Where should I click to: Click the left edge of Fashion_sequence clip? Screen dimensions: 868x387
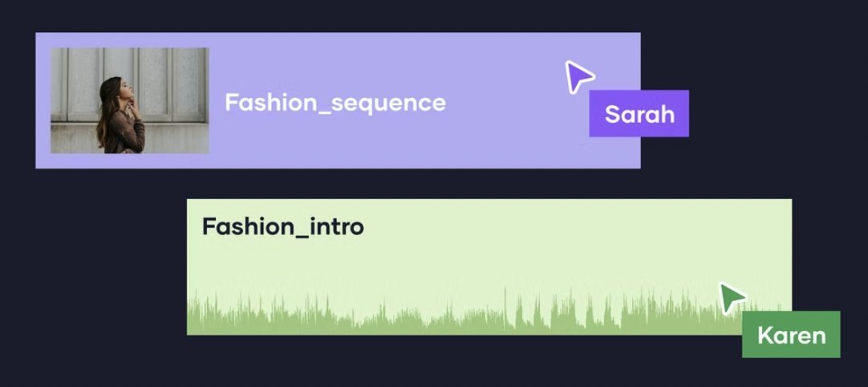click(38, 100)
